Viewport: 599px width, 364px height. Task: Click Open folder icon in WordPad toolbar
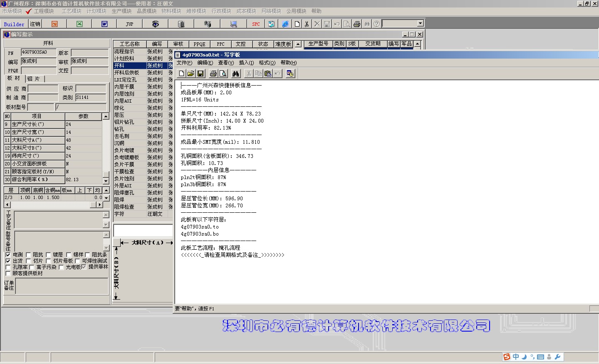(x=191, y=74)
